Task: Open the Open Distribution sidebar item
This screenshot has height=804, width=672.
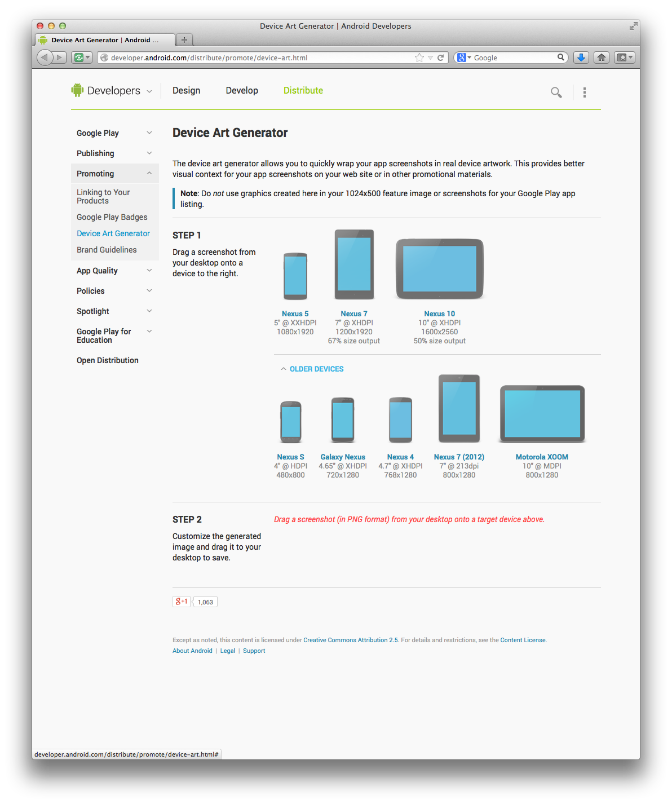Action: pos(108,360)
